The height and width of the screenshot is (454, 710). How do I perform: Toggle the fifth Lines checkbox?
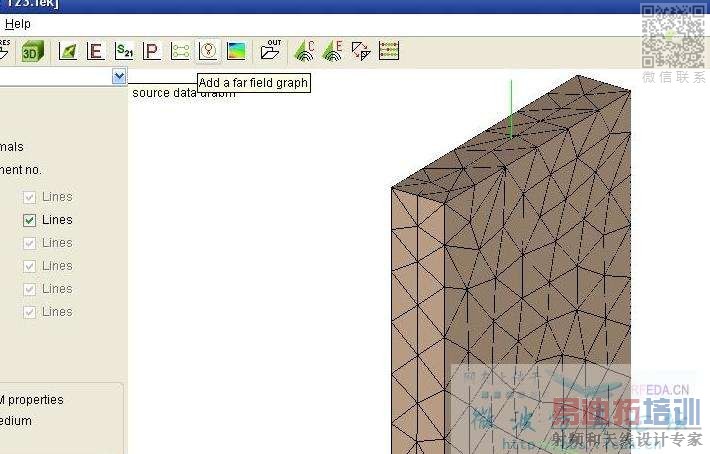pos(29,289)
